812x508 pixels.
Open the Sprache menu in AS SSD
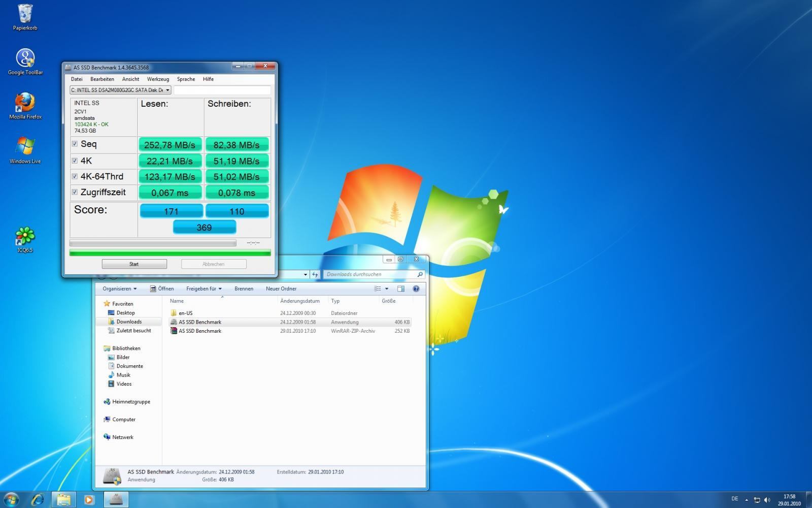(186, 79)
